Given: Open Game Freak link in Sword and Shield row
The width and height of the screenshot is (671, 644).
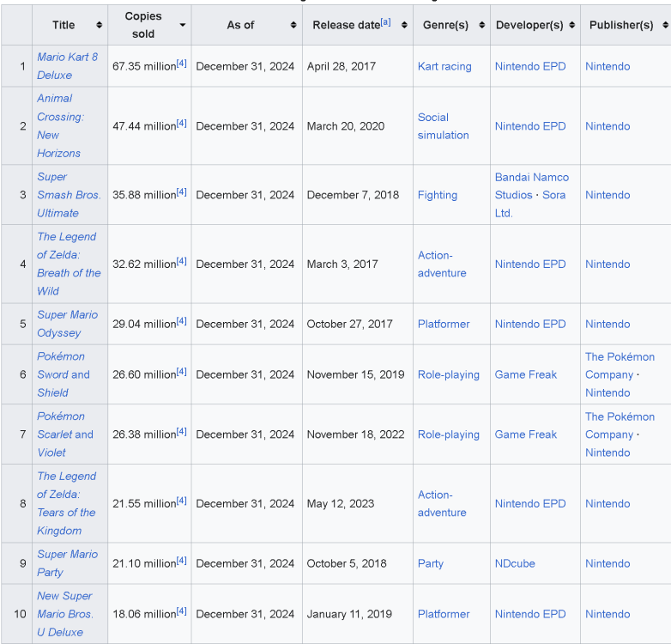Looking at the screenshot, I should [526, 374].
